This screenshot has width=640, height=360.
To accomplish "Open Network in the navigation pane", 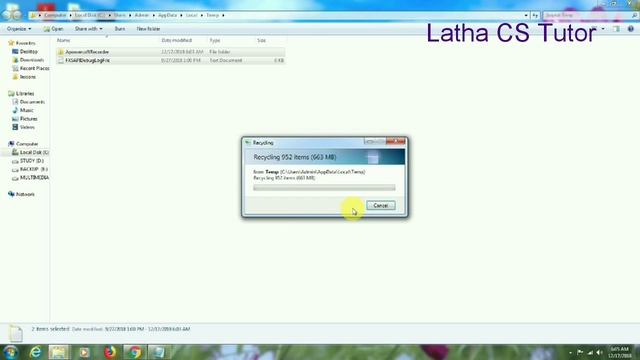I will click(24, 194).
